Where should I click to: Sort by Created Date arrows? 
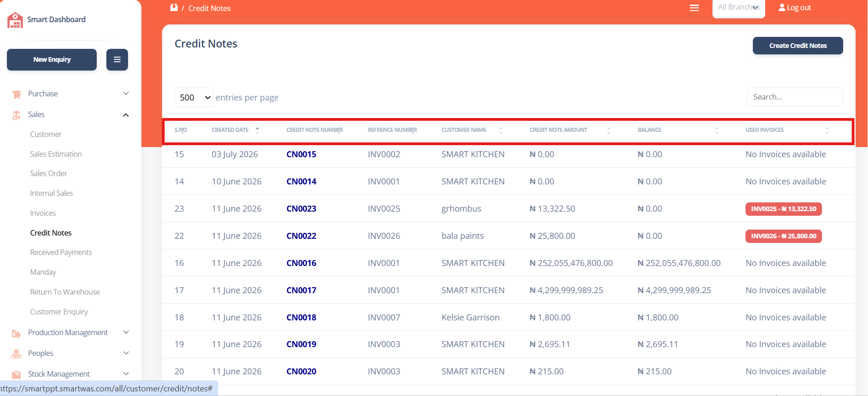[257, 130]
